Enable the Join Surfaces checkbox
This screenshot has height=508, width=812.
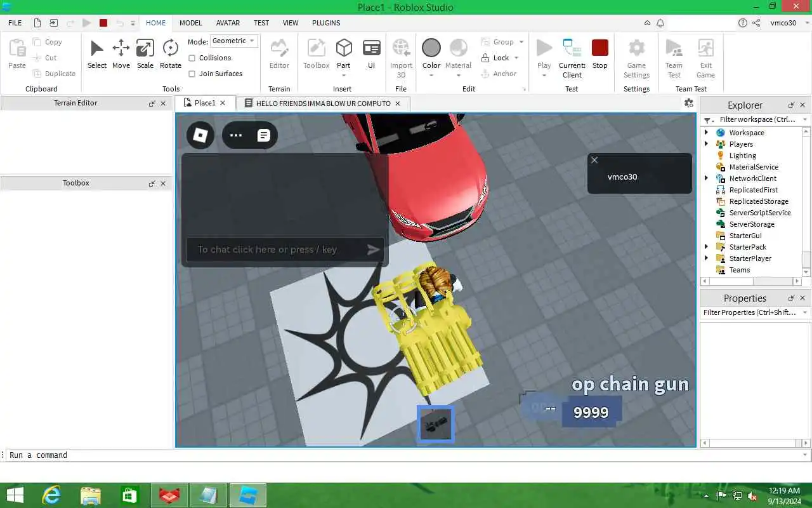point(192,74)
